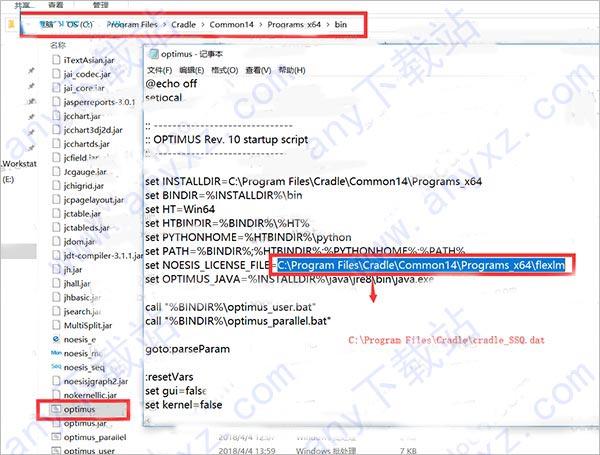Open the 文件(F) menu in Notepad
This screenshot has width=600, height=455.
159,70
